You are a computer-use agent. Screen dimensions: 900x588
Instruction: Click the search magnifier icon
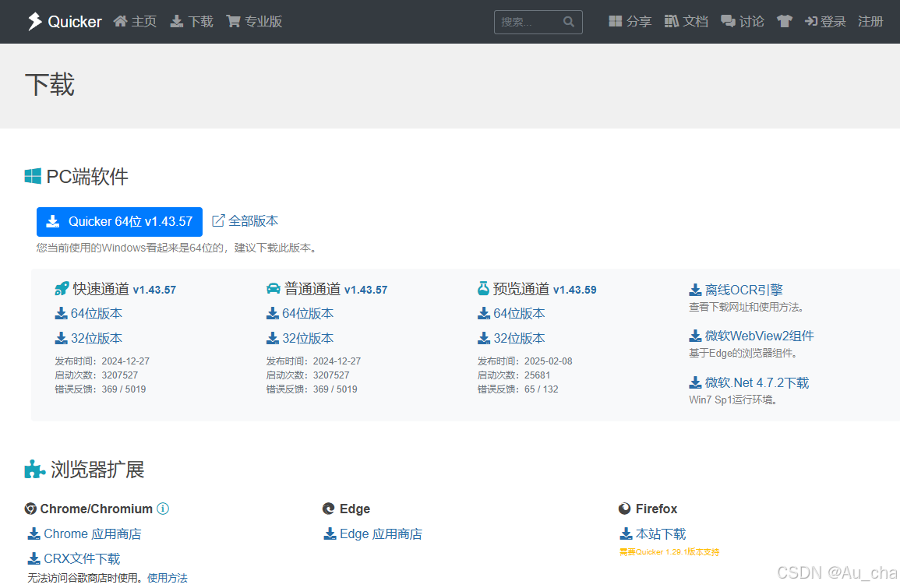(568, 22)
